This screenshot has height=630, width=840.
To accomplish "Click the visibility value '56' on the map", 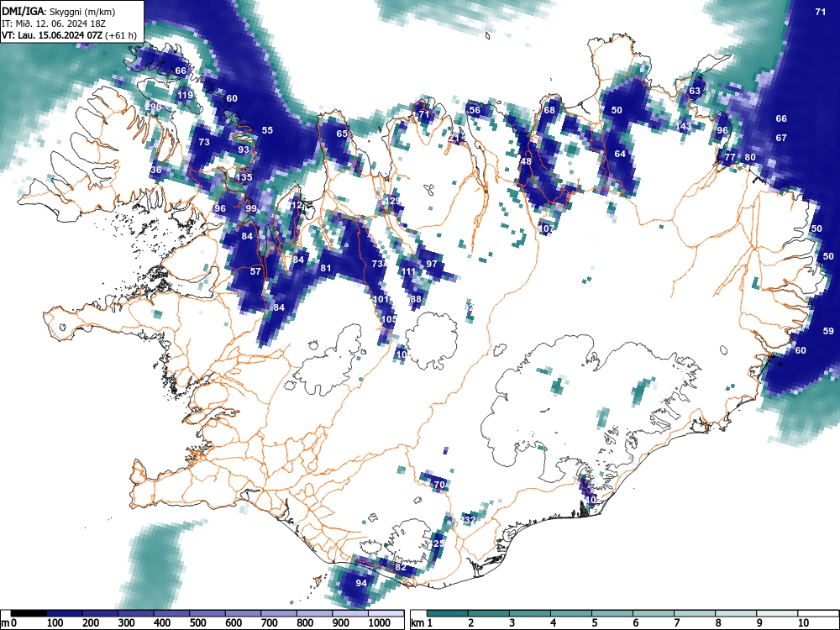I will (x=475, y=110).
